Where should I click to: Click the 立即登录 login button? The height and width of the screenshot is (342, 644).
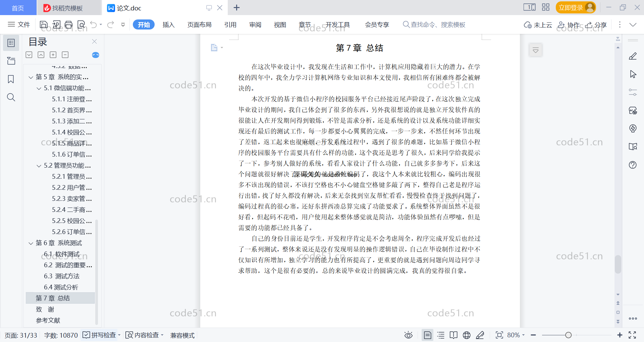(x=576, y=7)
